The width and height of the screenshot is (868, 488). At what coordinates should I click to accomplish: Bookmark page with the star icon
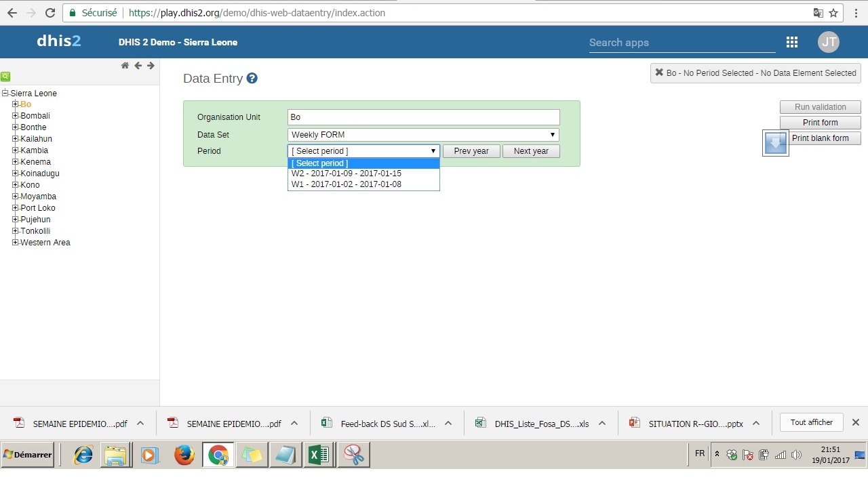(833, 13)
